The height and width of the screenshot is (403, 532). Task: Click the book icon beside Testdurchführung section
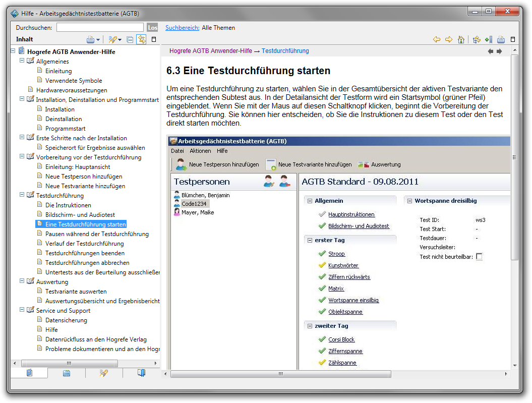31,195
